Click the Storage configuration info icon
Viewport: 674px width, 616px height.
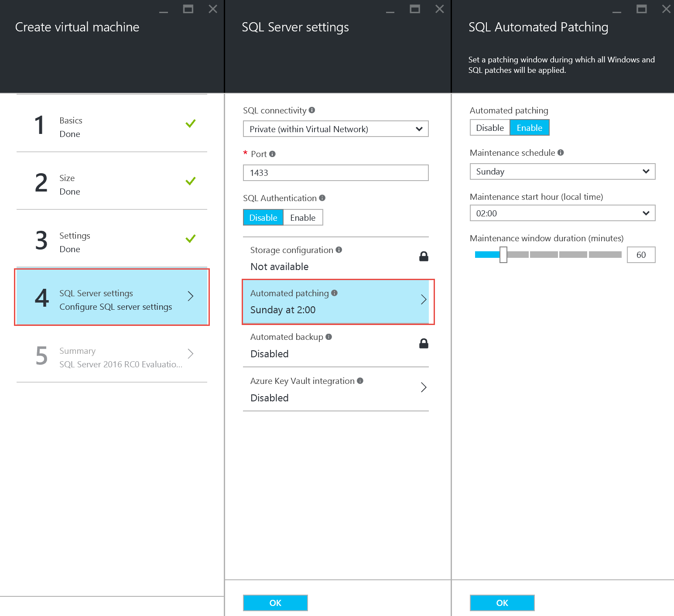339,250
